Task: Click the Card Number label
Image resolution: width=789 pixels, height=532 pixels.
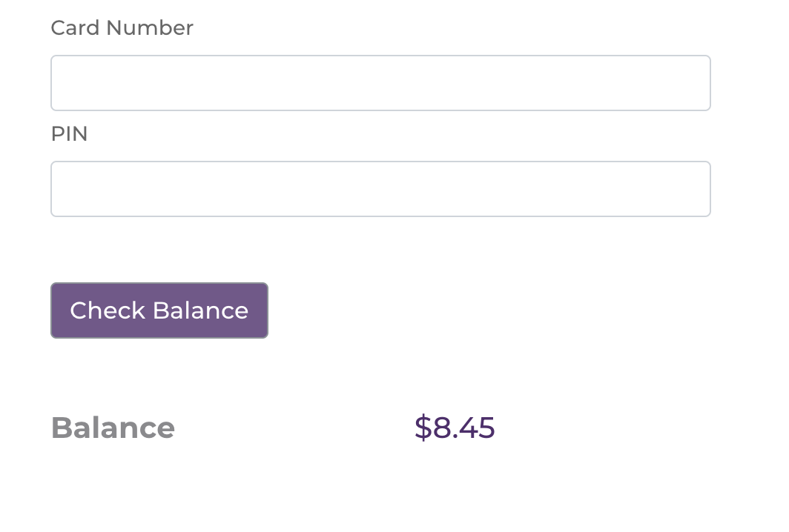Action: [122, 28]
